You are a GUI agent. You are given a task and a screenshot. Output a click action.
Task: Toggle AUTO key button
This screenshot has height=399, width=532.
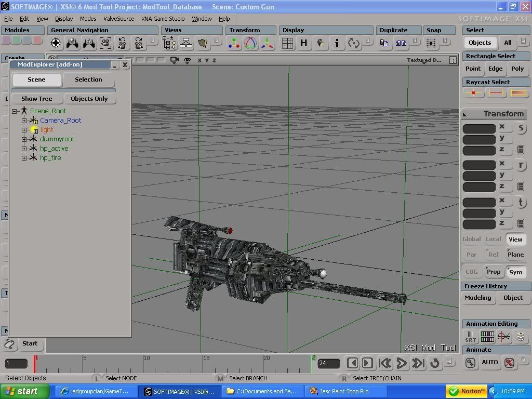[x=489, y=362]
